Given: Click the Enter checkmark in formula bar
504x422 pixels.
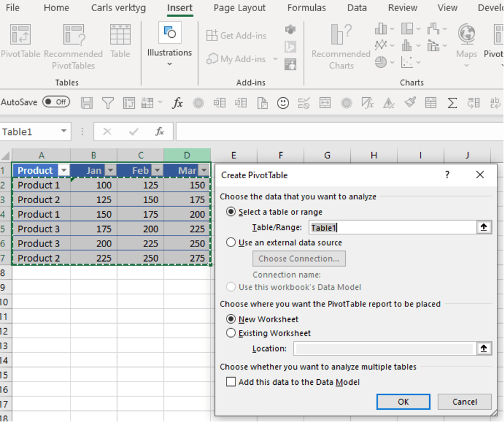Looking at the screenshot, I should point(133,132).
